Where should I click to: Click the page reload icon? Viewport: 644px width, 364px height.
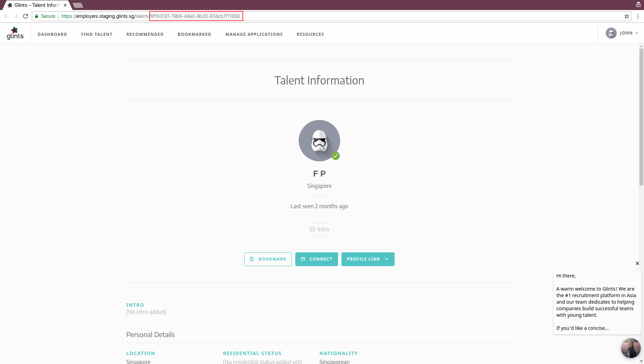tap(26, 16)
